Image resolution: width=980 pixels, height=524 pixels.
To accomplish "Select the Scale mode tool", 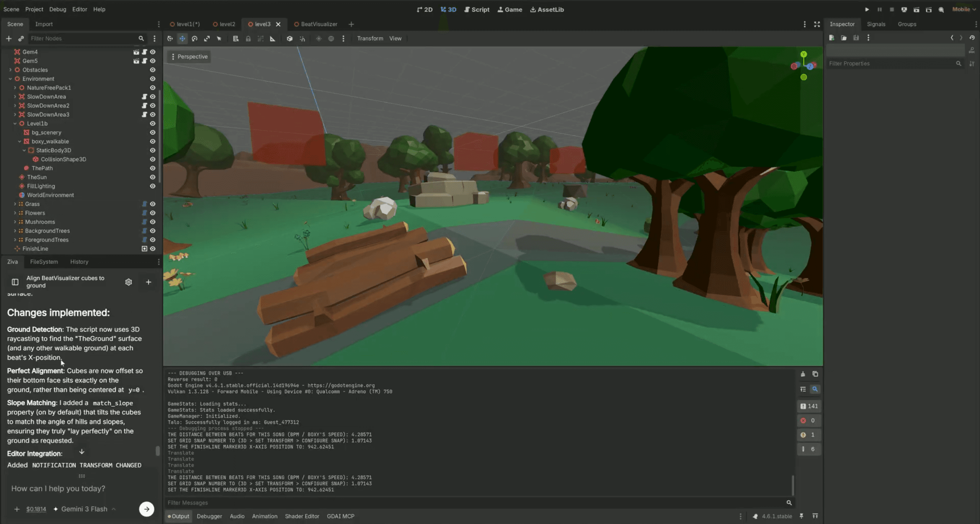I will point(207,39).
